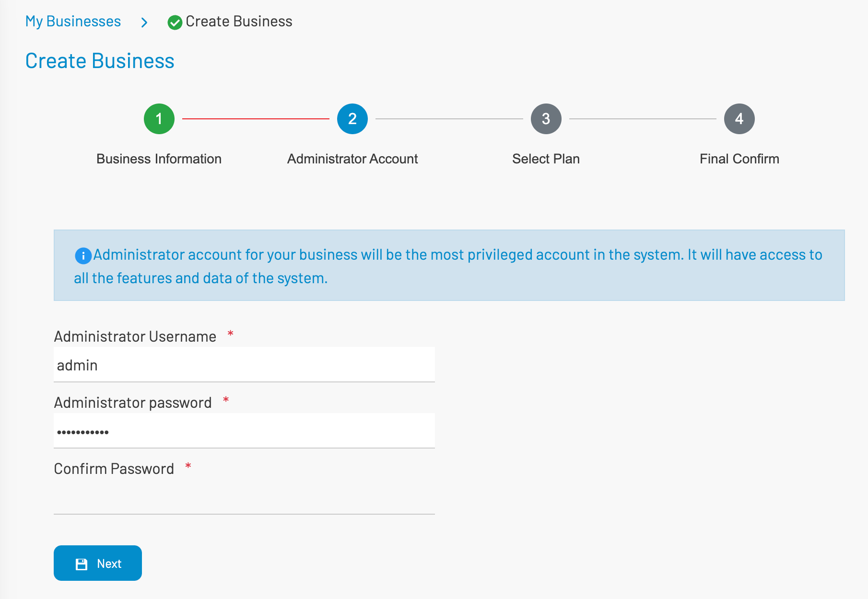
Task: Select step 2 circle in wizard
Action: point(352,119)
